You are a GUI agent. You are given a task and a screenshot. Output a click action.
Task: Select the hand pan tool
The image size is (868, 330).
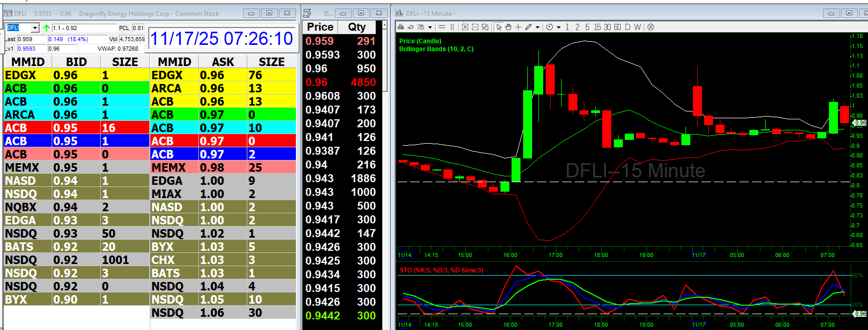click(508, 27)
